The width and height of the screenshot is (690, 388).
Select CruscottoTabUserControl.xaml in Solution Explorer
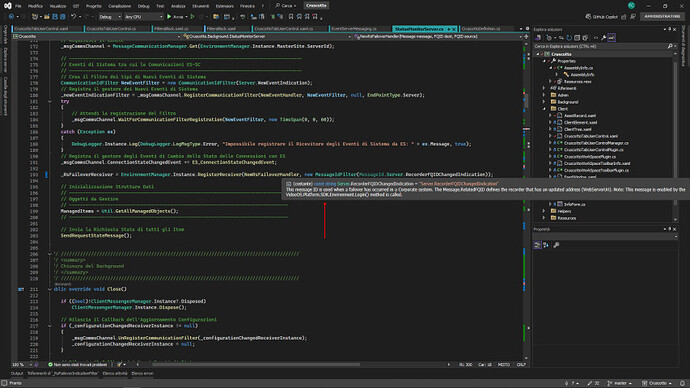click(591, 136)
